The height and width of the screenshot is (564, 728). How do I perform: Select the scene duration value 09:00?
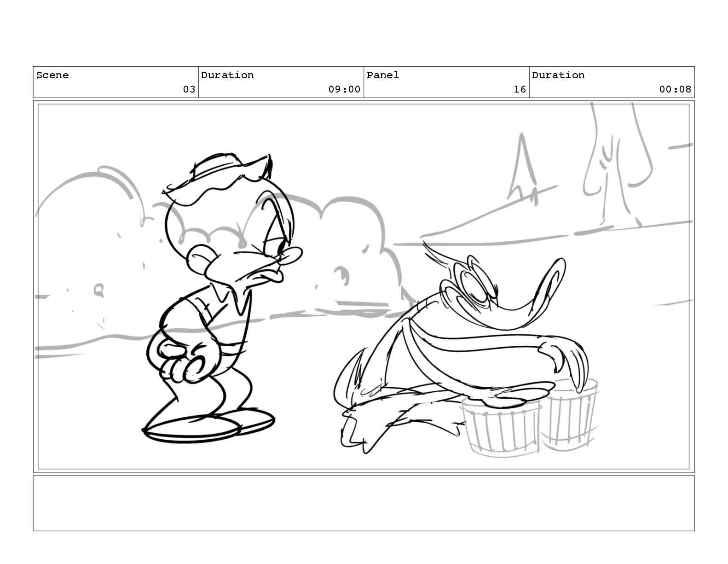344,89
